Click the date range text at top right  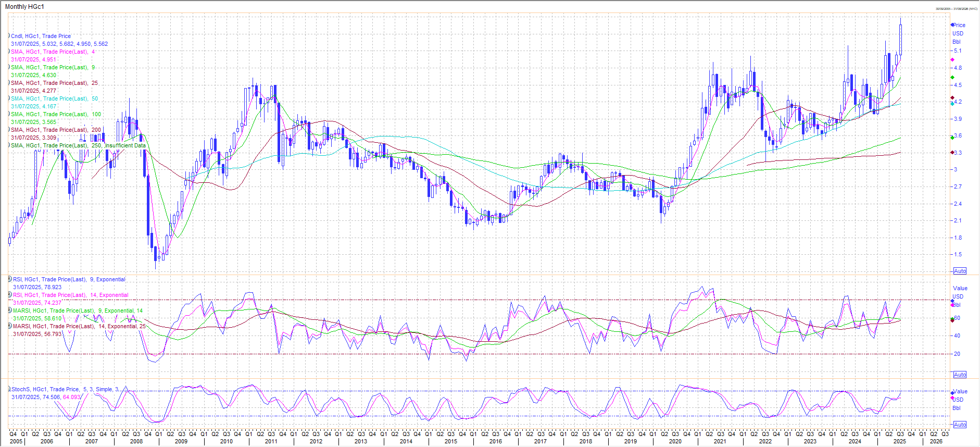957,8
